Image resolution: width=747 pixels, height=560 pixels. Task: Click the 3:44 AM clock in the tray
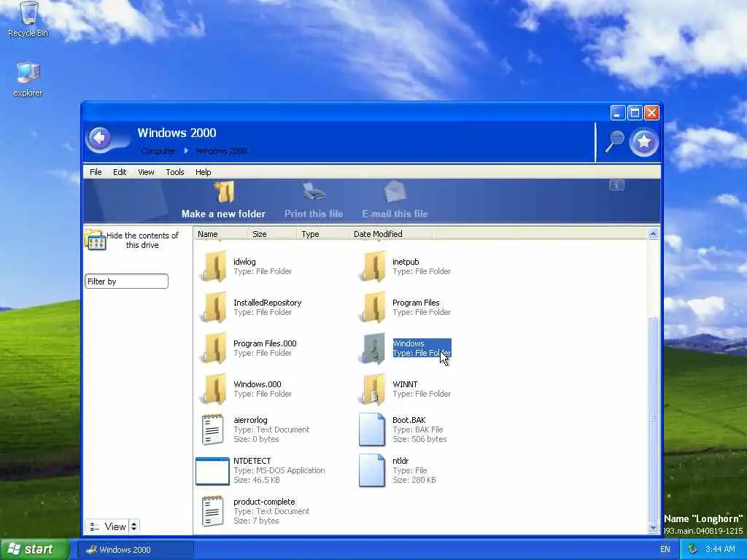720,550
